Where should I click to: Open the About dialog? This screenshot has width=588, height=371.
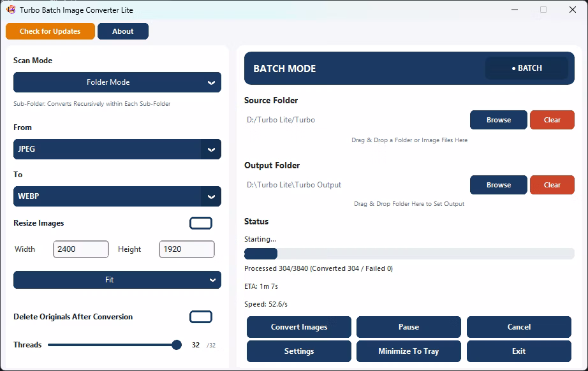123,31
